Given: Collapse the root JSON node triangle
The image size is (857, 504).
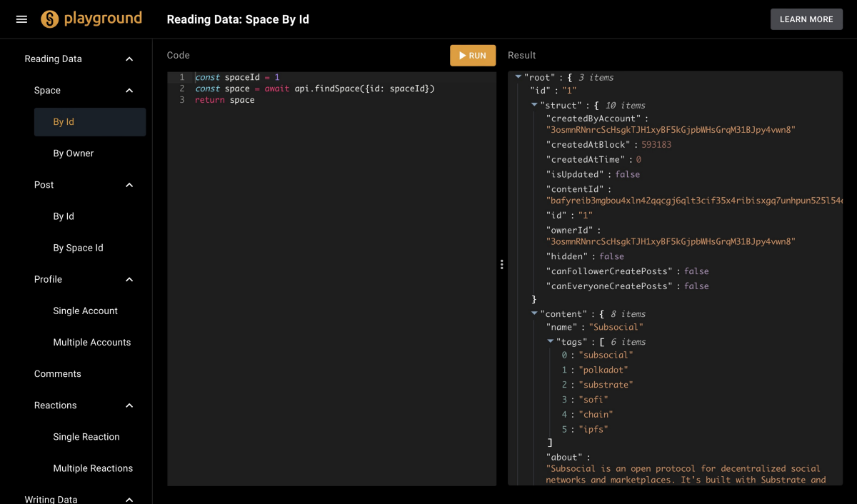Looking at the screenshot, I should [518, 76].
